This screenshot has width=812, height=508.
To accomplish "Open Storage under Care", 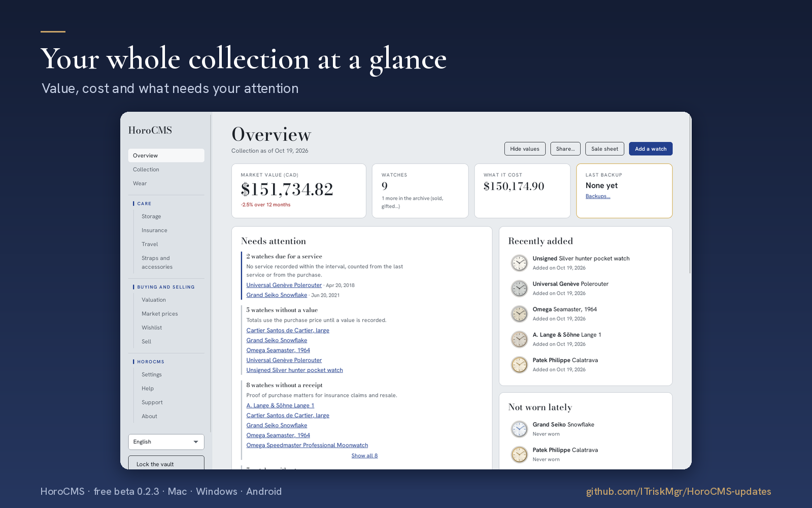I will tap(151, 216).
